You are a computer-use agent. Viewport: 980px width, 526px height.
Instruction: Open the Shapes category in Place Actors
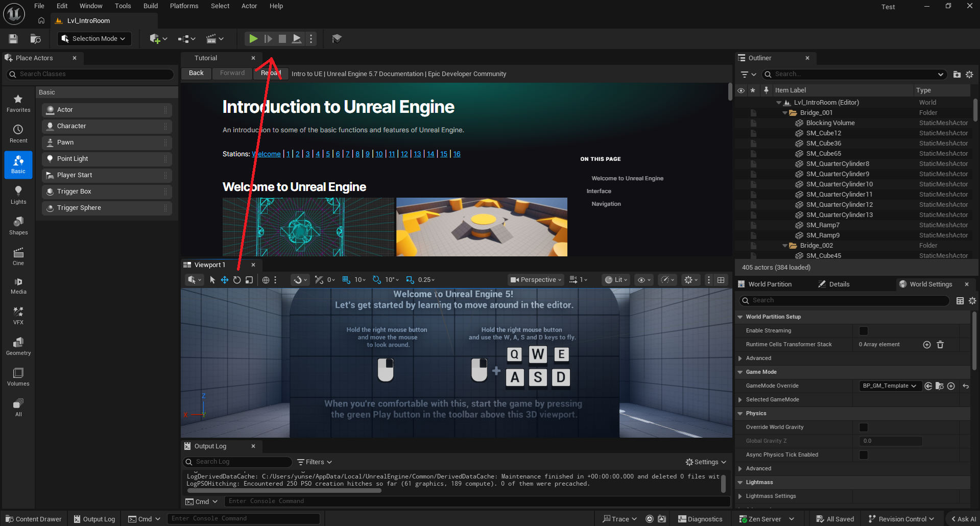click(x=18, y=226)
